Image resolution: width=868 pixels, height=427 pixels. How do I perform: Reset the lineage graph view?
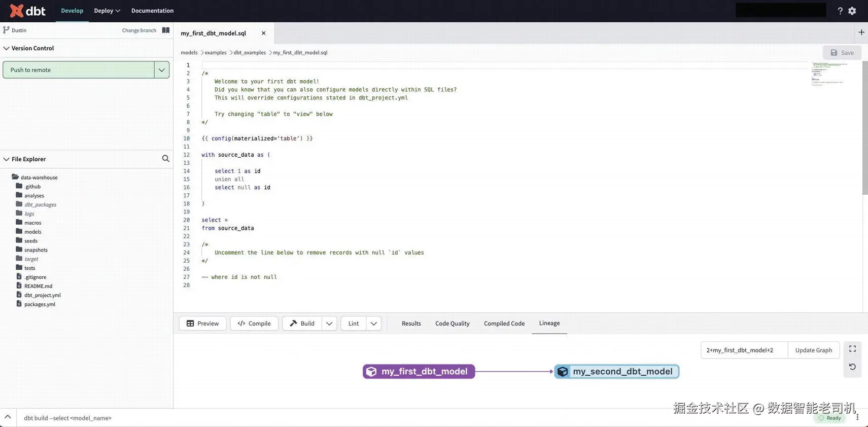pos(853,367)
